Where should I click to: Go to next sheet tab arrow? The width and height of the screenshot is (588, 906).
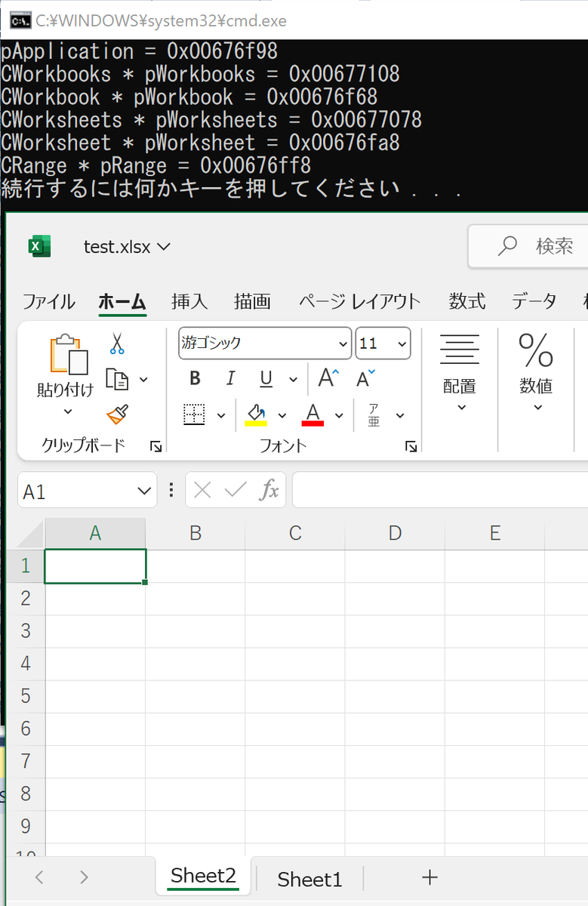pyautogui.click(x=84, y=877)
